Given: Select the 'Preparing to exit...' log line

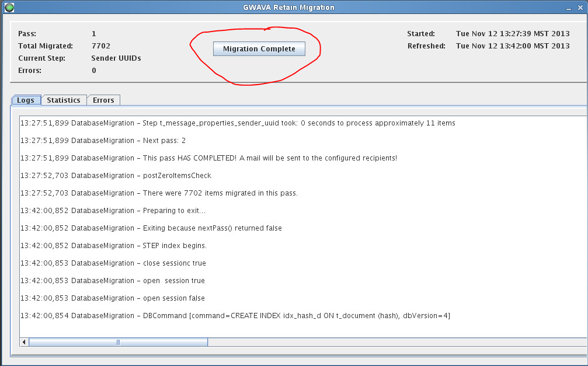Looking at the screenshot, I should tap(113, 211).
